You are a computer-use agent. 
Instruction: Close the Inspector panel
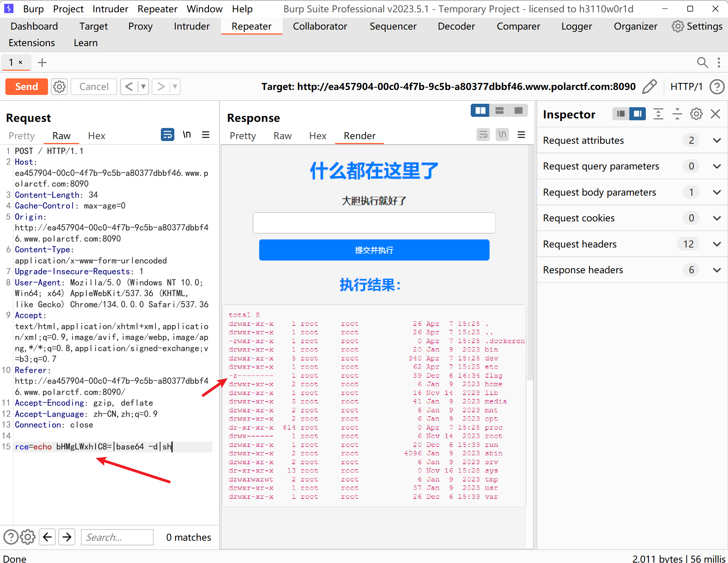point(715,114)
